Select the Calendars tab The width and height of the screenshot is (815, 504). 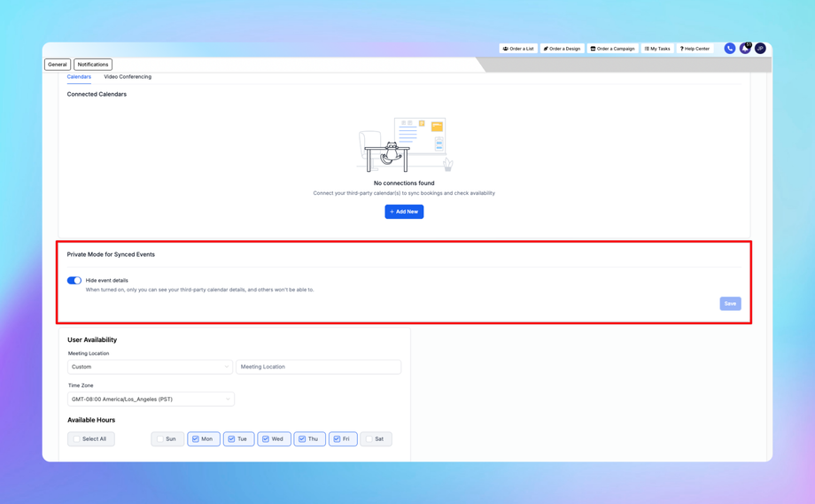(79, 77)
